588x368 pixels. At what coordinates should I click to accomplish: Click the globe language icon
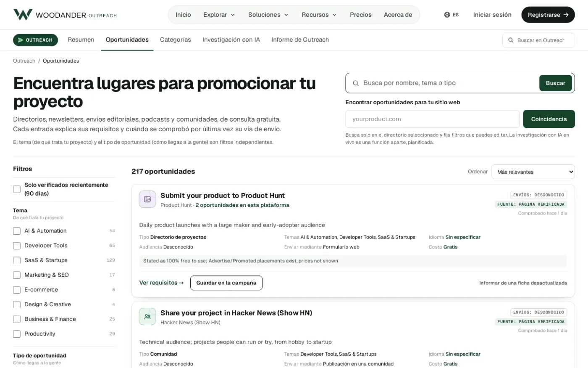tap(447, 15)
